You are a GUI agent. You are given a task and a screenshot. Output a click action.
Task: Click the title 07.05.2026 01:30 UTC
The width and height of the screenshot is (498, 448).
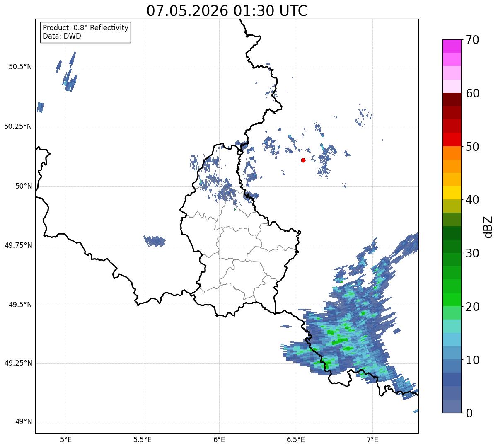(227, 11)
